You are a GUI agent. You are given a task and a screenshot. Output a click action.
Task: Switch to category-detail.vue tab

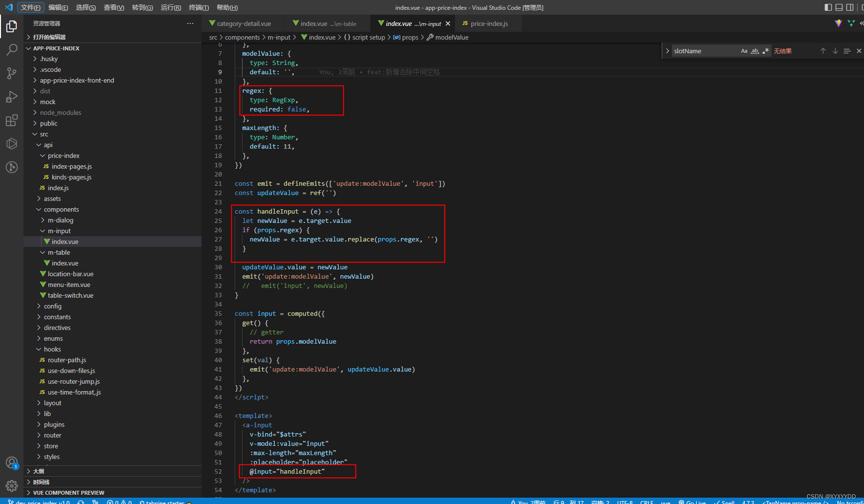click(244, 23)
